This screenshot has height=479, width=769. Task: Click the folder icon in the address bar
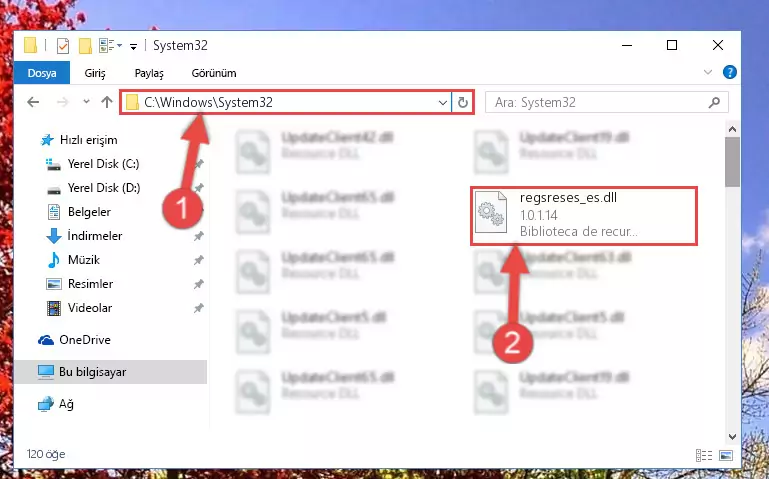tap(132, 102)
